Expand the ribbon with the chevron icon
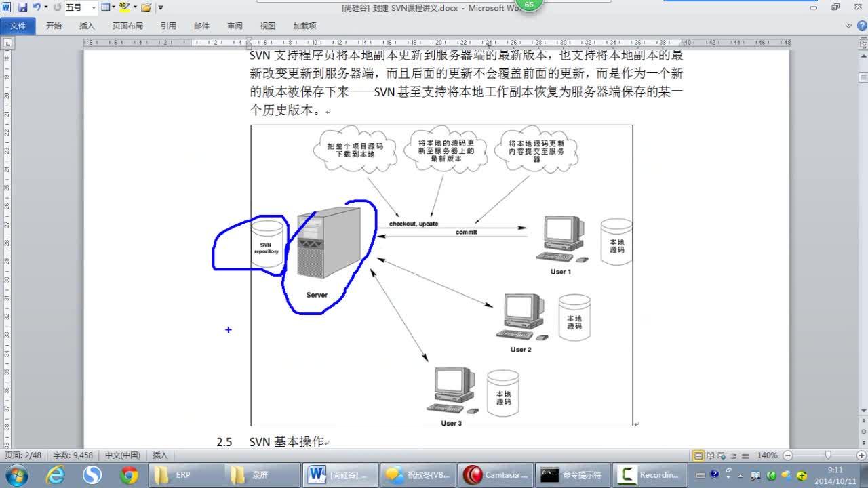This screenshot has width=868, height=488. click(x=848, y=26)
